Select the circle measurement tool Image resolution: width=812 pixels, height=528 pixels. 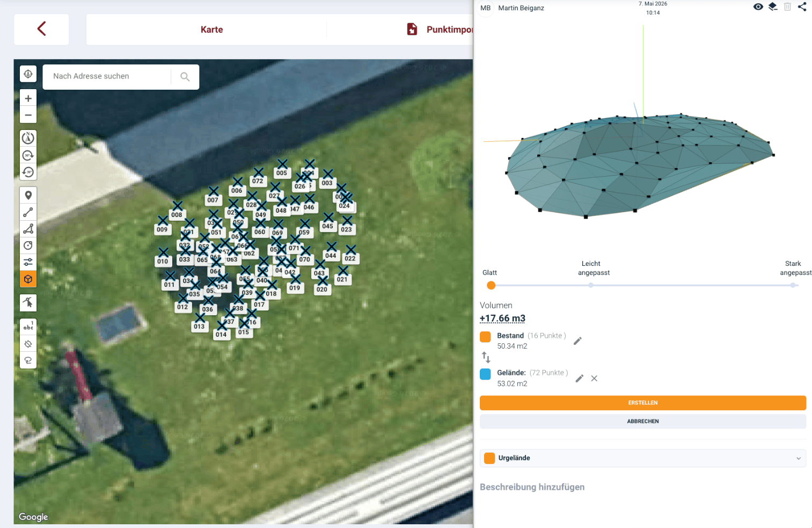(x=28, y=245)
